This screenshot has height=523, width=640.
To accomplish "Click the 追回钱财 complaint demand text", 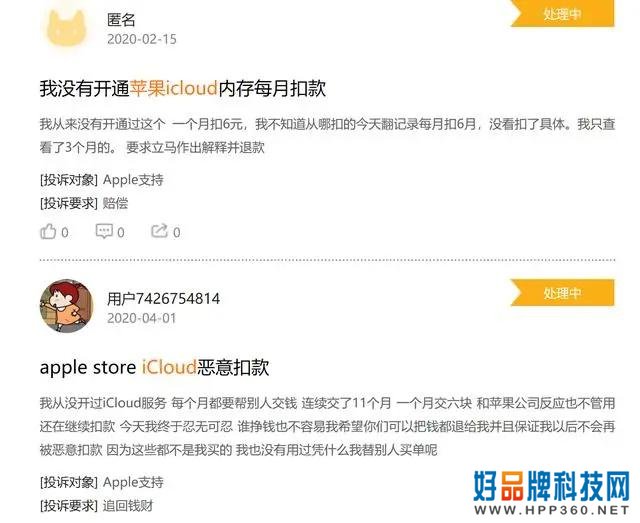I will point(128,506).
